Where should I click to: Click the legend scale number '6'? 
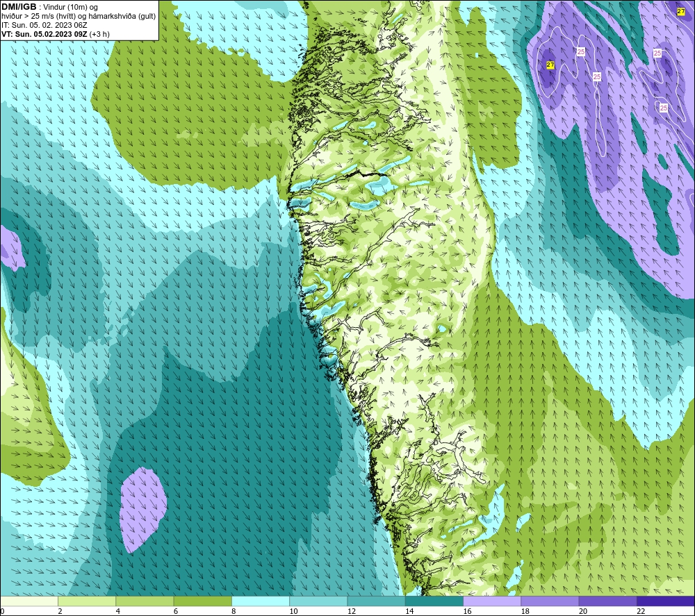point(176,611)
